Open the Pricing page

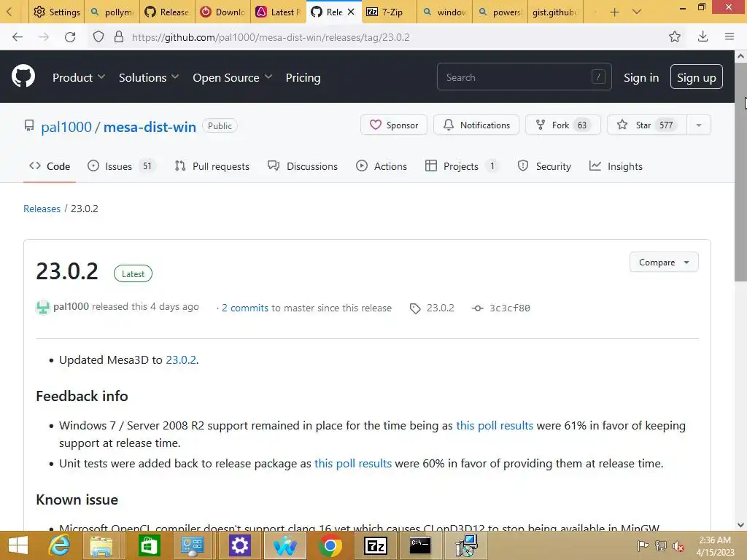click(x=303, y=77)
